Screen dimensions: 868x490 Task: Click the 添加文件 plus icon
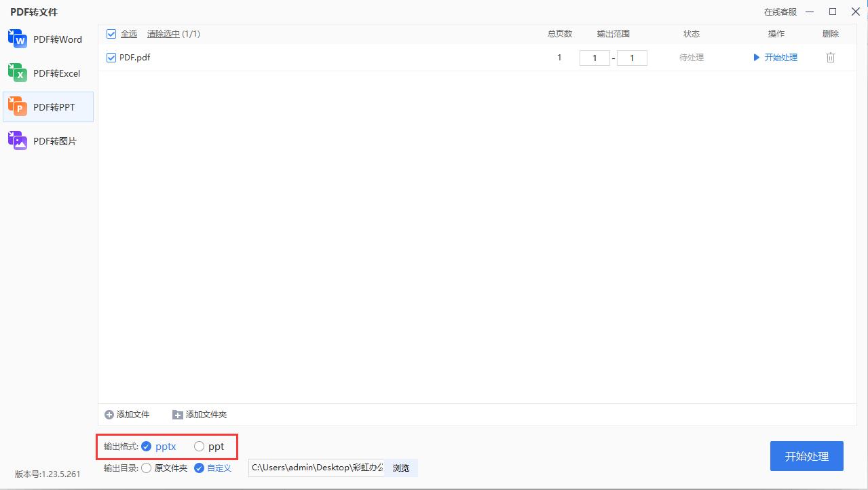(109, 414)
